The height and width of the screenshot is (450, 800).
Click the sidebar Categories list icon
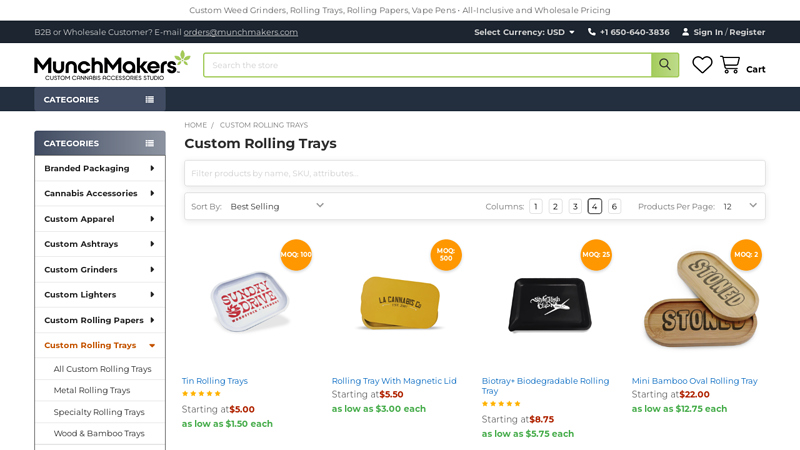click(x=150, y=143)
